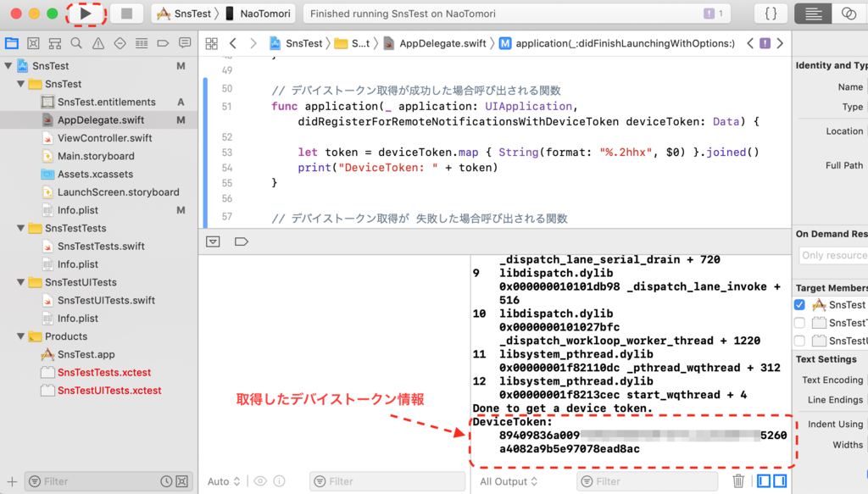This screenshot has height=494, width=868.
Task: Hide the debug area with toggle icon
Action: pos(213,241)
